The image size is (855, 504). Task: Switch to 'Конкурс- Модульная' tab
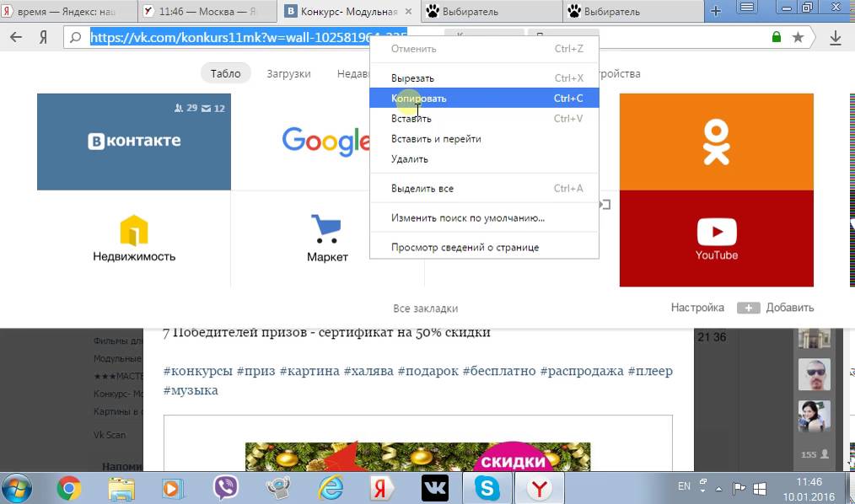[x=349, y=12]
